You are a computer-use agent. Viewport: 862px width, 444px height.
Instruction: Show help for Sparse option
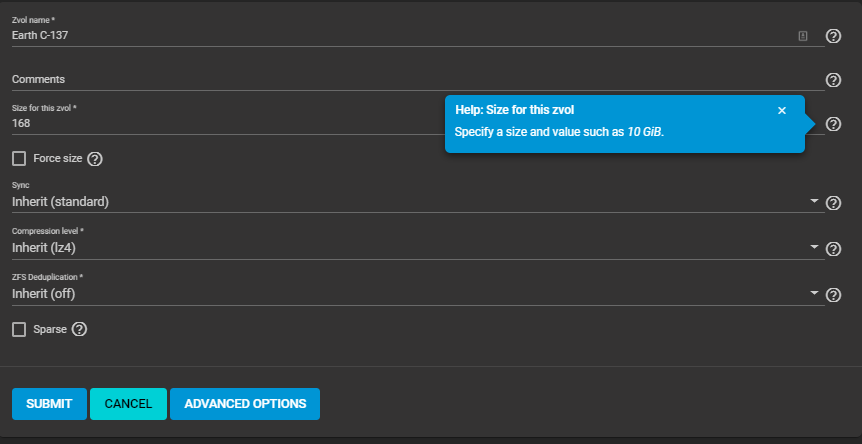tap(80, 329)
